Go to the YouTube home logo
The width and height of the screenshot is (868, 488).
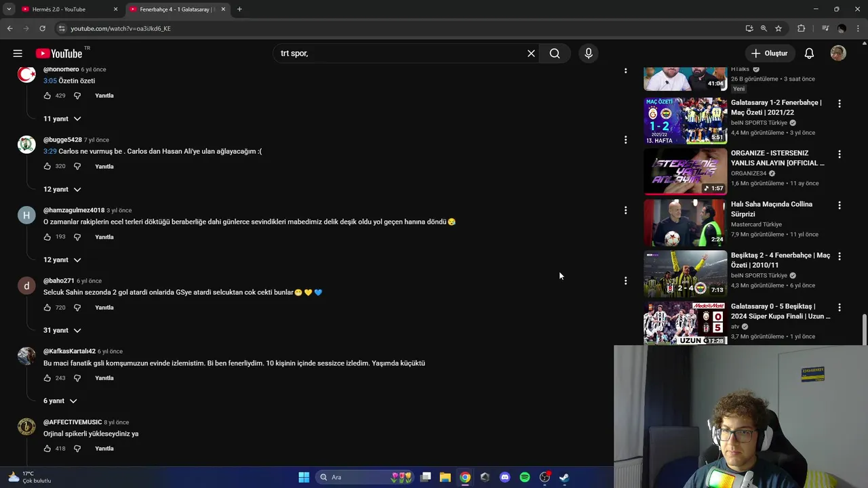(x=59, y=54)
